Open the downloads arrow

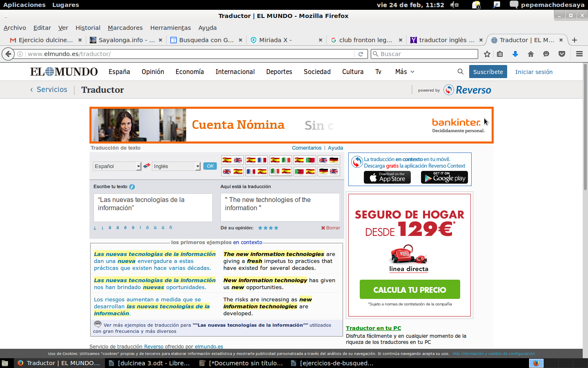515,54
